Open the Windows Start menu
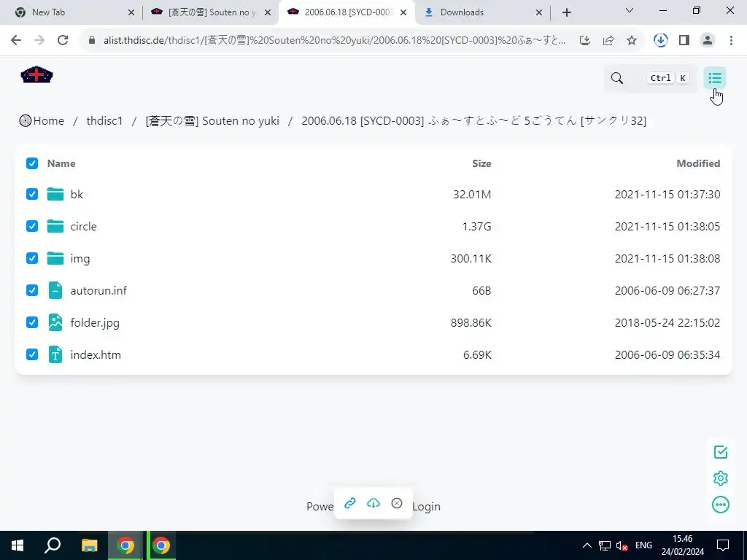The image size is (747, 560). [18, 545]
